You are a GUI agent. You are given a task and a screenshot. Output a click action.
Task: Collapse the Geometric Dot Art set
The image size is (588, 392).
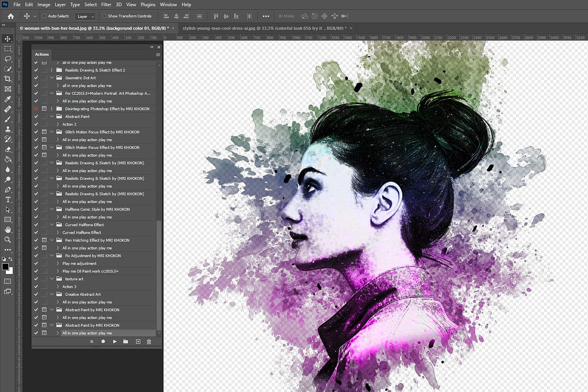coord(52,78)
